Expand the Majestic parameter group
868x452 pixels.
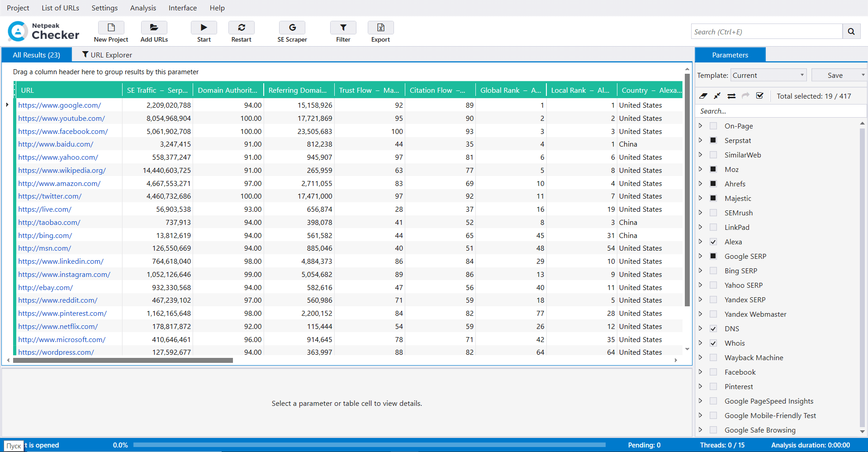point(701,198)
